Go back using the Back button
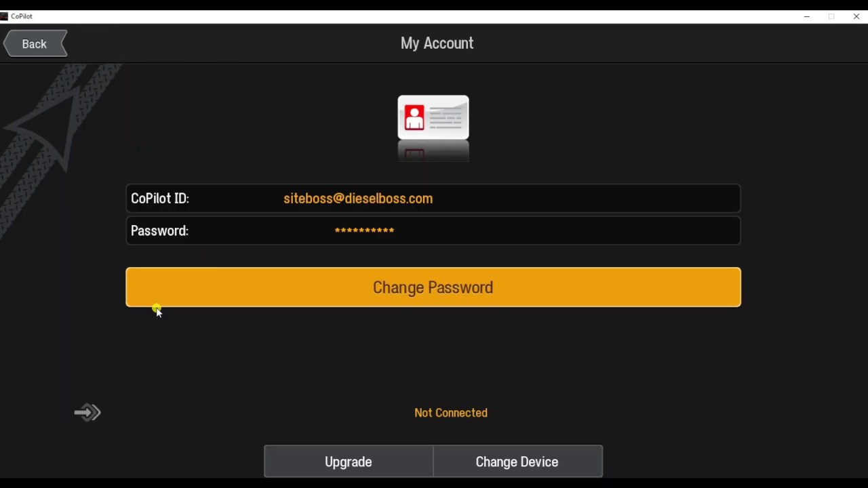Image resolution: width=868 pixels, height=488 pixels. [35, 44]
